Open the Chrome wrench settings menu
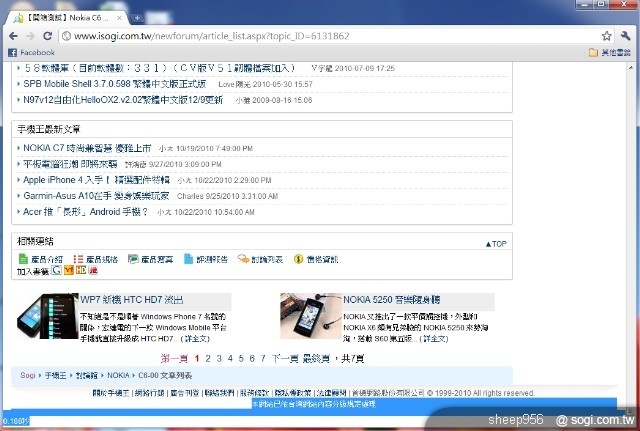640x431 pixels. click(626, 35)
